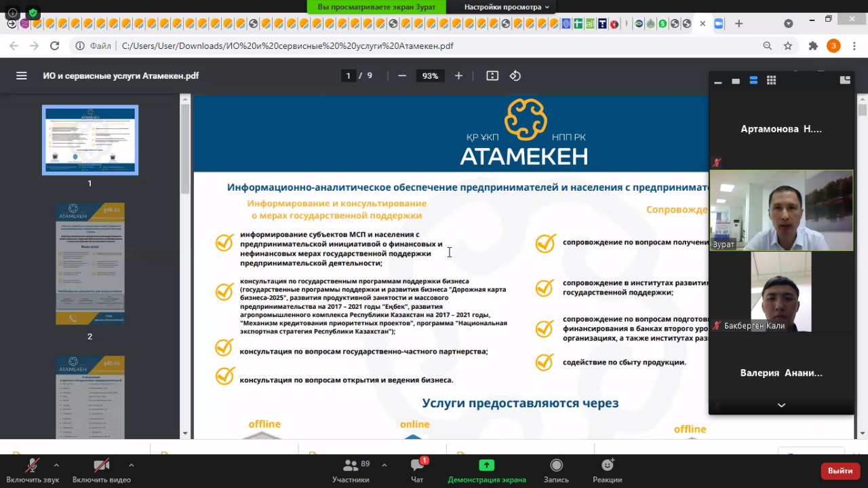Start recording the Zoom meeting
The height and width of the screenshot is (488, 868).
coord(556,470)
